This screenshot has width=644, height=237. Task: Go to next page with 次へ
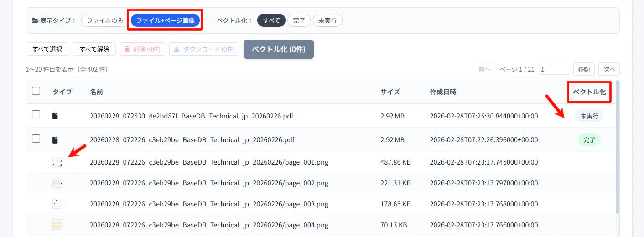(609, 69)
